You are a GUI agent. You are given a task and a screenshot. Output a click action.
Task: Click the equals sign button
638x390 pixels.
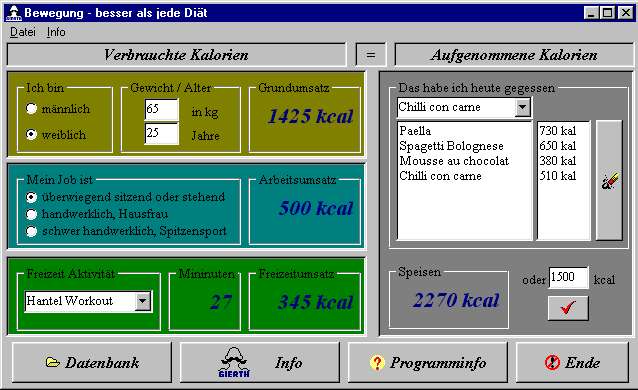(370, 55)
